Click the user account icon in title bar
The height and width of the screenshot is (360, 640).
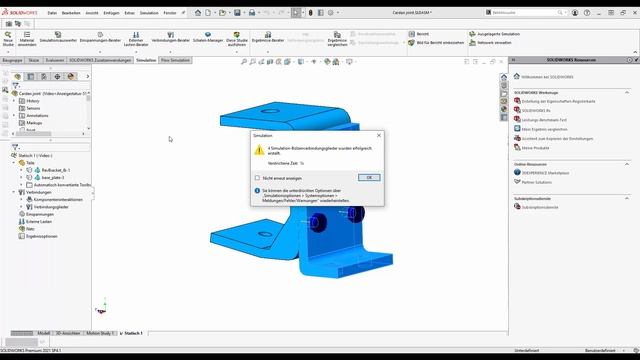click(575, 13)
